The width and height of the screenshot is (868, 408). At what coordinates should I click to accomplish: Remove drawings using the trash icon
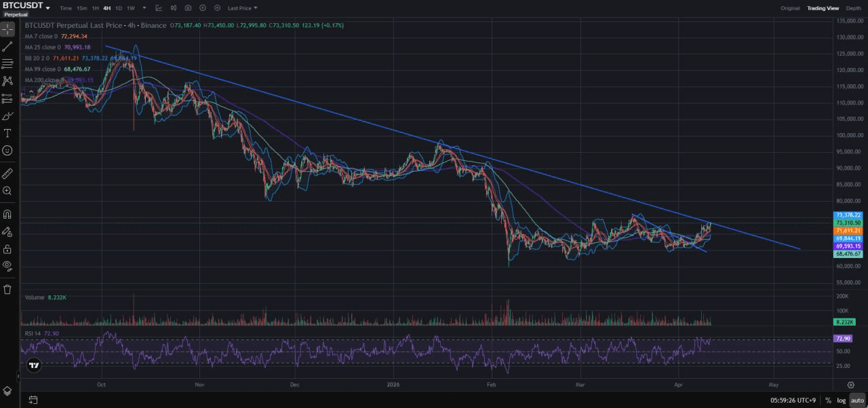pos(7,289)
